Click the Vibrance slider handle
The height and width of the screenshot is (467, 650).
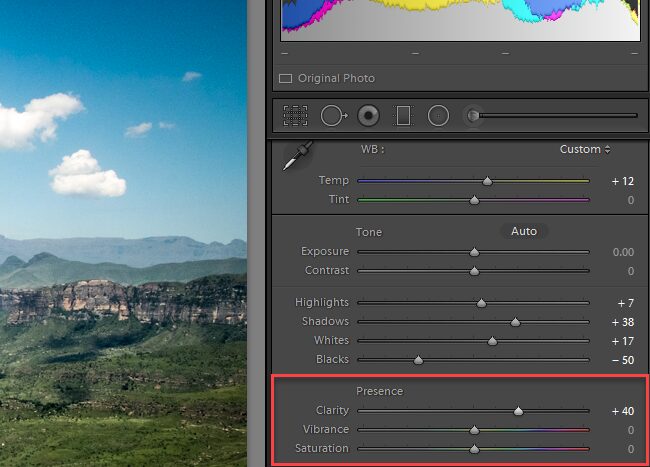pyautogui.click(x=474, y=430)
